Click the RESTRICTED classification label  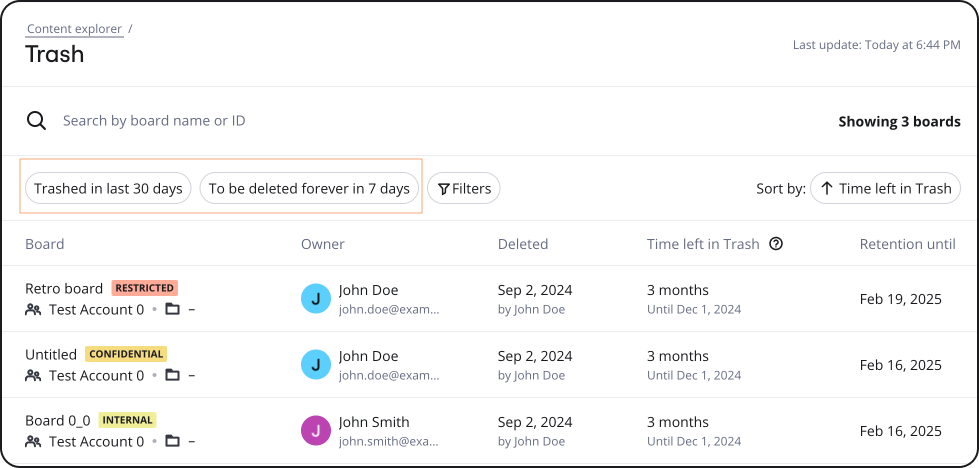pyautogui.click(x=144, y=288)
